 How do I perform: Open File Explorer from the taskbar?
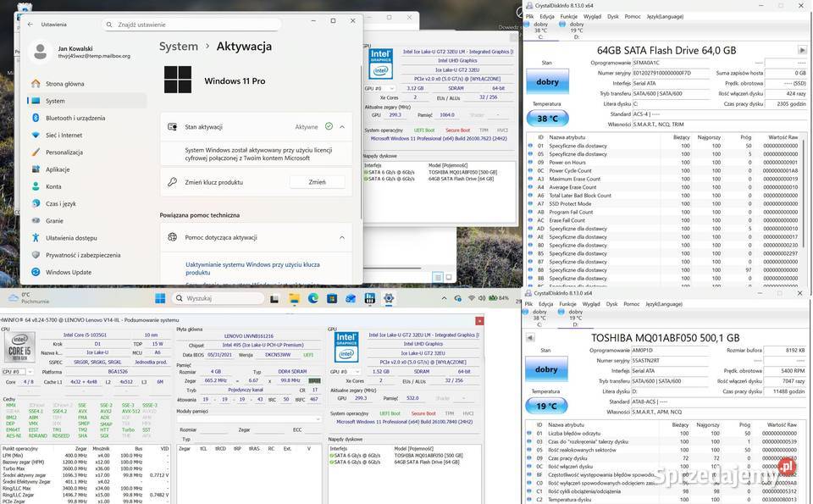click(294, 298)
